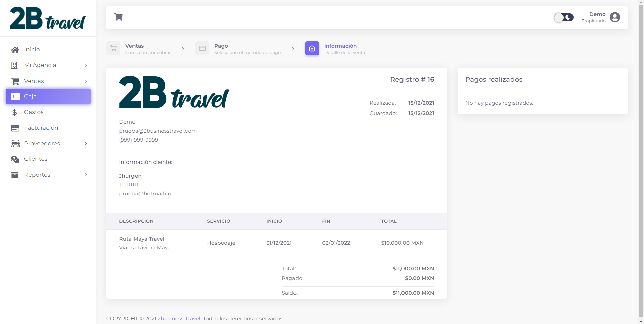
Task: Open the Demo user avatar icon
Action: (x=615, y=17)
